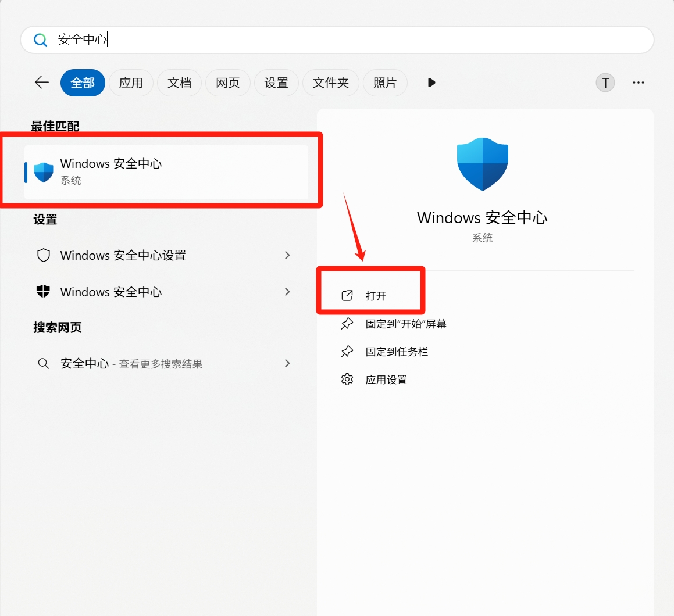Click the magnifying glass search icon
This screenshot has height=616, width=674.
point(40,40)
